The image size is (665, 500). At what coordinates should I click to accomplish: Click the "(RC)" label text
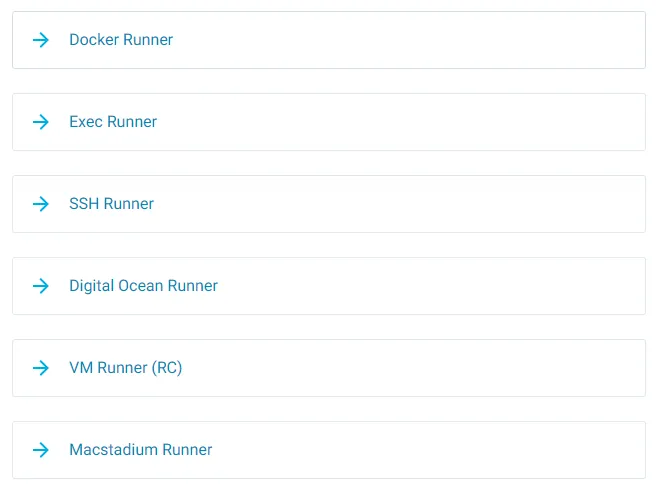coord(166,368)
